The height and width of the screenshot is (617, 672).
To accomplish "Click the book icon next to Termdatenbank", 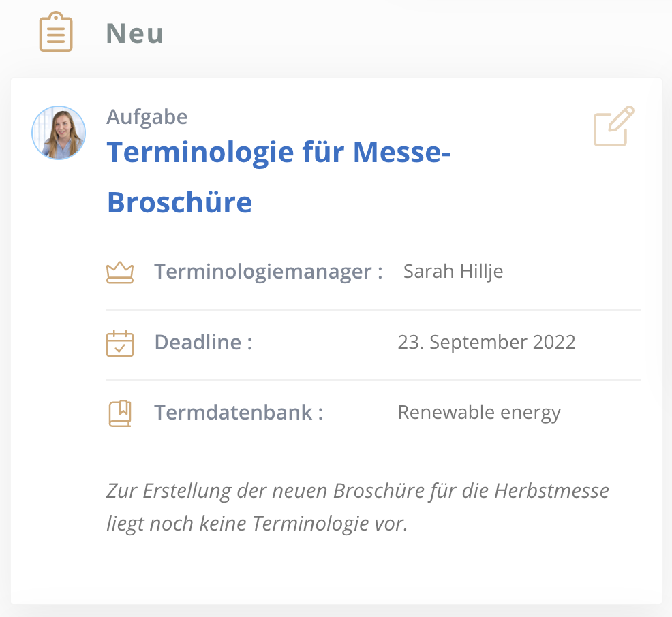I will coord(120,413).
